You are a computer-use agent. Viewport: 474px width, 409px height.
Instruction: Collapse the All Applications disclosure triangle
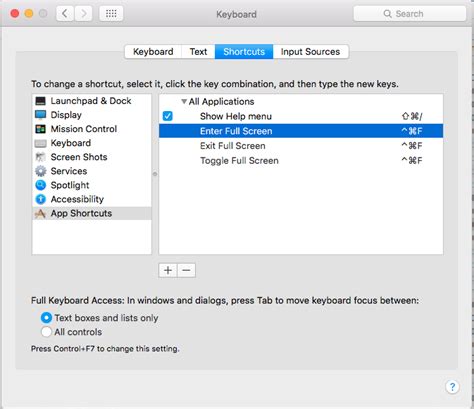click(184, 101)
